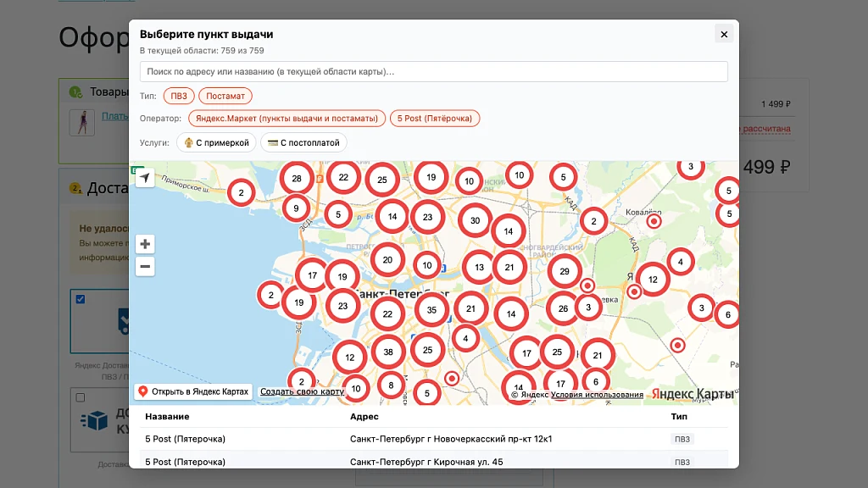
Task: Open the cluster marker numbered 20
Action: (387, 259)
